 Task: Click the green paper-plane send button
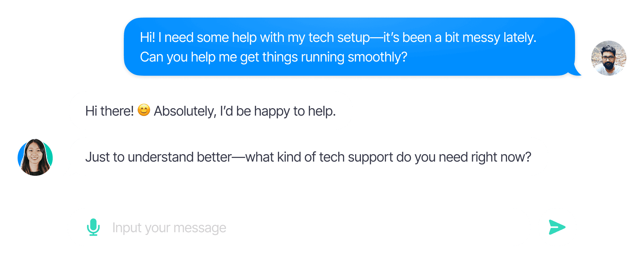[x=557, y=227]
